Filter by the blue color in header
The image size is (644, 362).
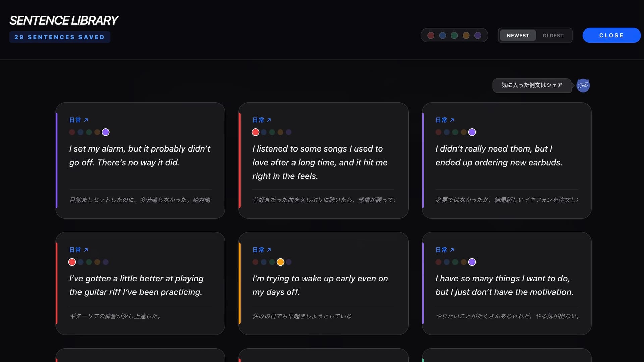443,35
